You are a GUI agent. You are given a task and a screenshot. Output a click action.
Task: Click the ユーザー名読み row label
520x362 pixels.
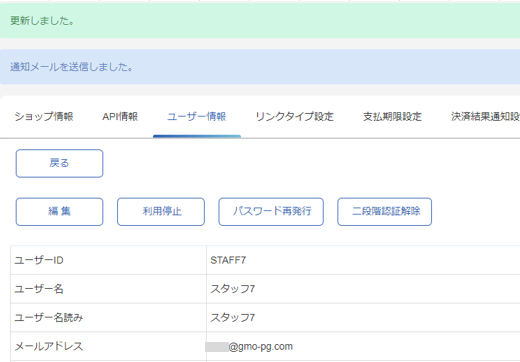click(49, 317)
